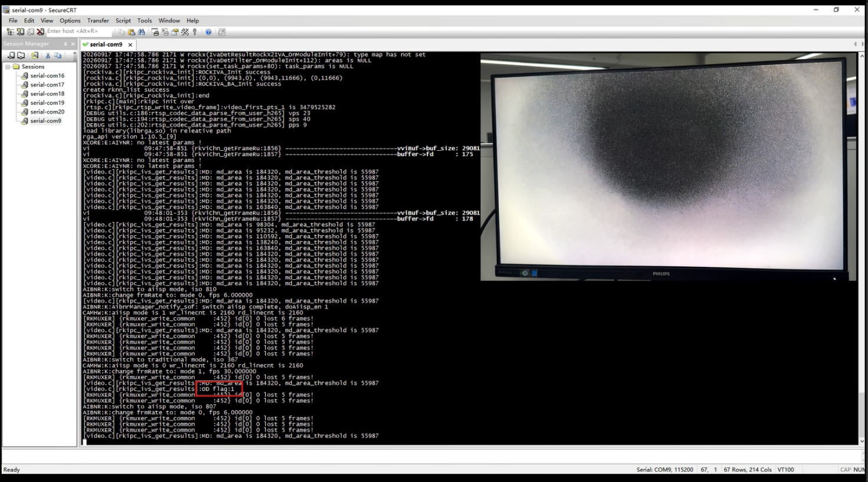Click Copy icon in Session Manager toolbar
The image size is (868, 482).
58,55
